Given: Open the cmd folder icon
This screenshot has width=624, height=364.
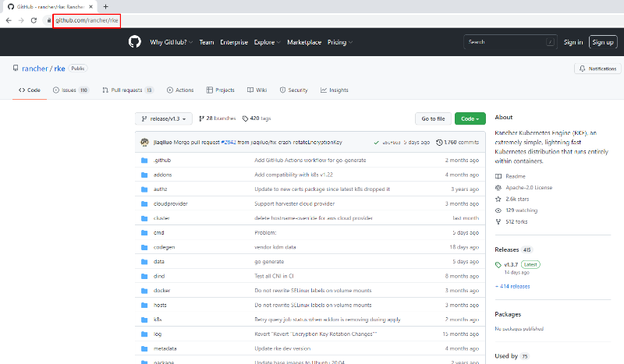Looking at the screenshot, I should [144, 233].
